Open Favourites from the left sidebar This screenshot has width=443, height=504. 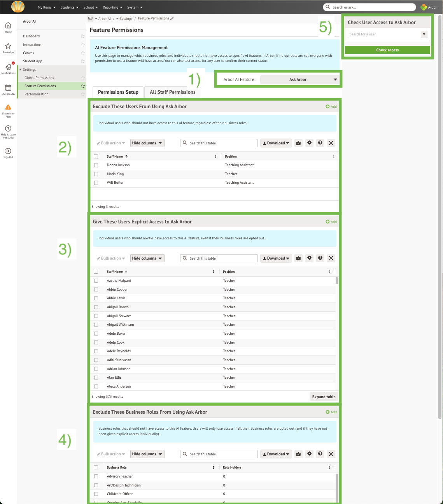pos(8,47)
